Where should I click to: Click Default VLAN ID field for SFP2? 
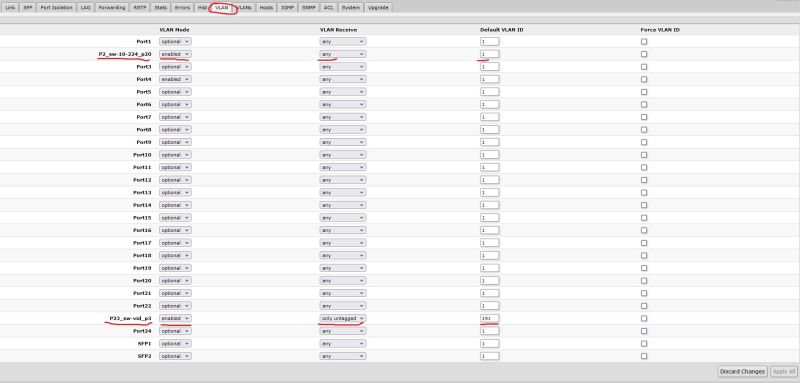pyautogui.click(x=489, y=356)
